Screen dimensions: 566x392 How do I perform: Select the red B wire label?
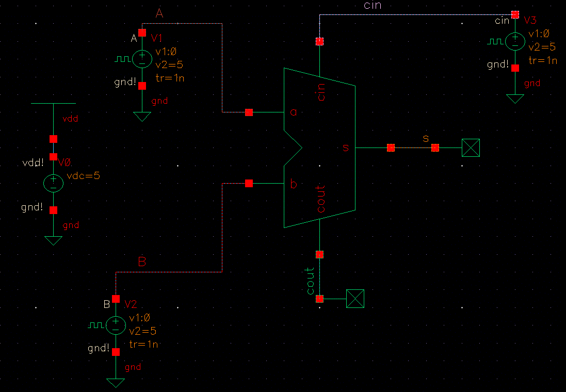[142, 262]
